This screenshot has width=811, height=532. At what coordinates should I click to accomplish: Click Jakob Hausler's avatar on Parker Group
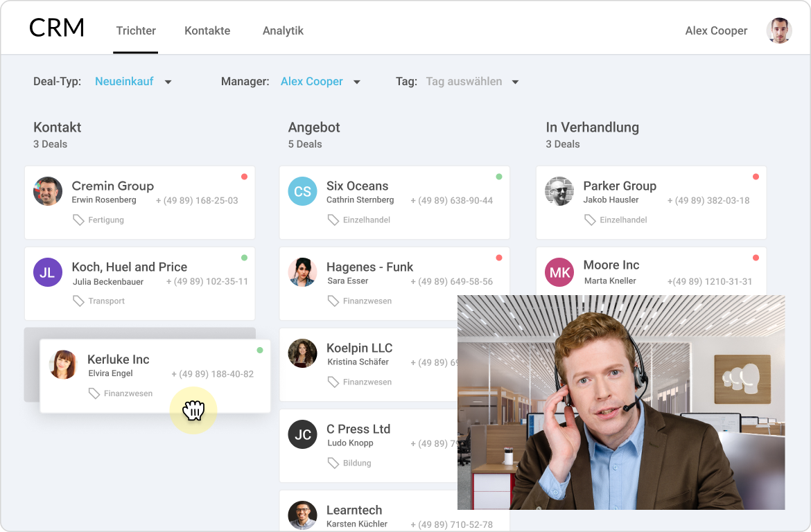[x=559, y=191]
